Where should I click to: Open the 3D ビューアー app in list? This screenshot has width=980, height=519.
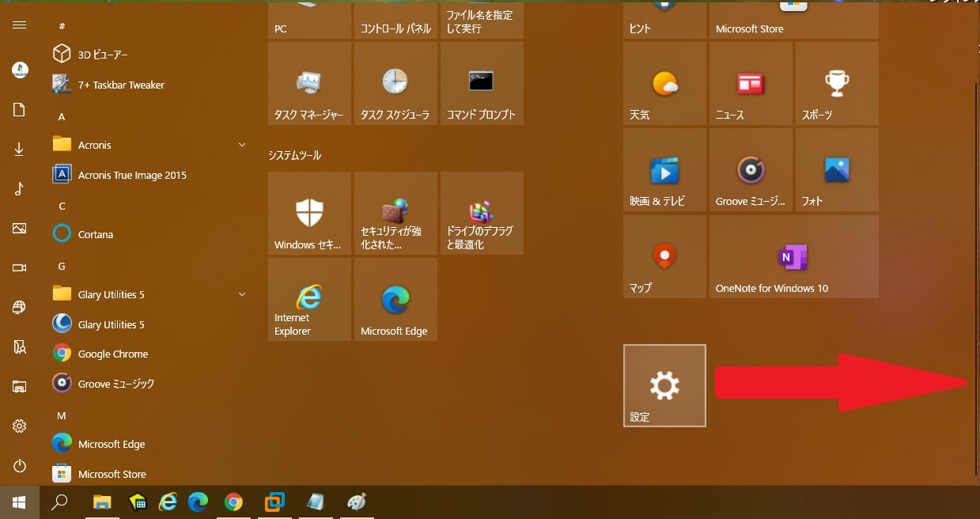[150, 55]
